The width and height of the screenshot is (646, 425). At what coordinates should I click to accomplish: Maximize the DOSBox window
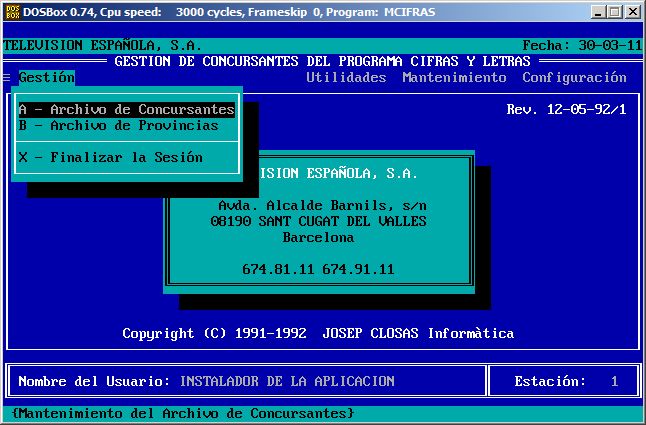(x=613, y=12)
